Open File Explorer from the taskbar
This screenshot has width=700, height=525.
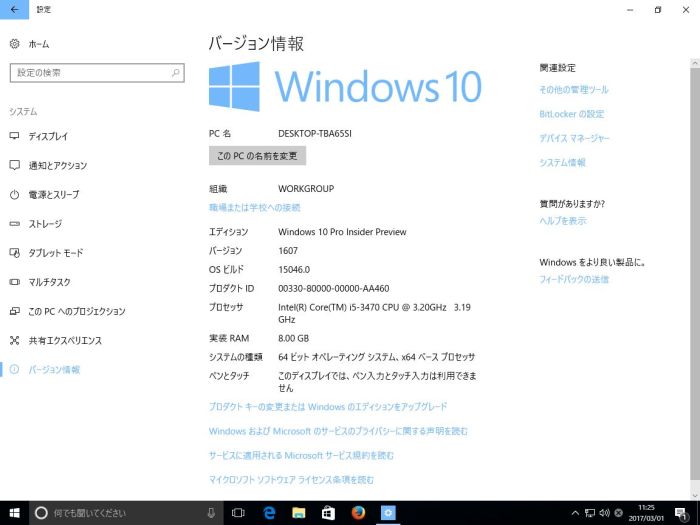298,513
